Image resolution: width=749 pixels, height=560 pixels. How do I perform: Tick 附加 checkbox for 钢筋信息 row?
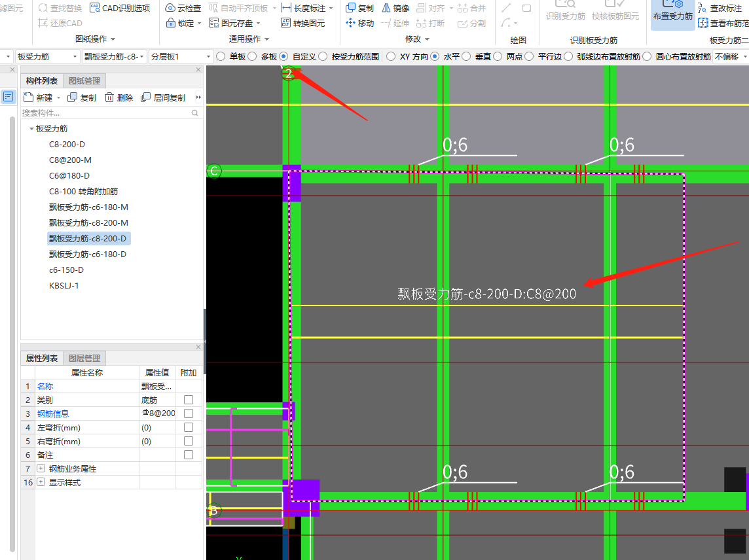189,413
